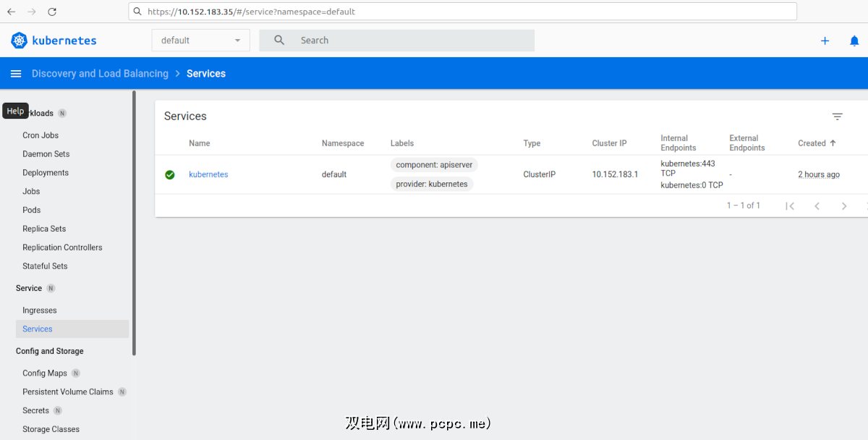Open Storage Classes in sidebar
Screen dimensions: 868x440
[51, 430]
